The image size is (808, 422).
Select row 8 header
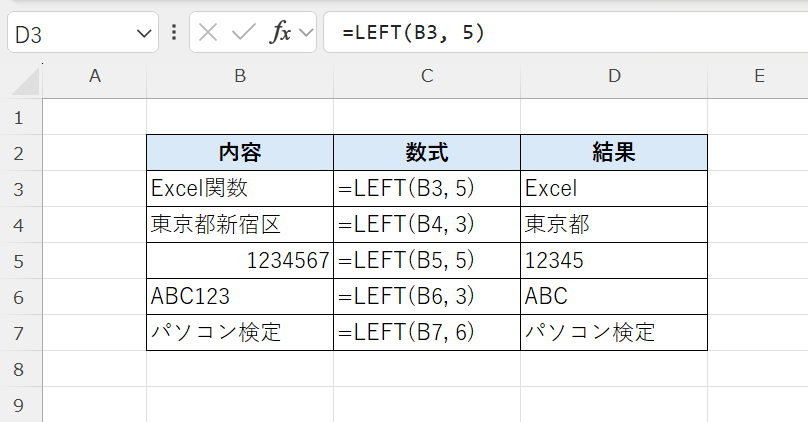(x=18, y=369)
